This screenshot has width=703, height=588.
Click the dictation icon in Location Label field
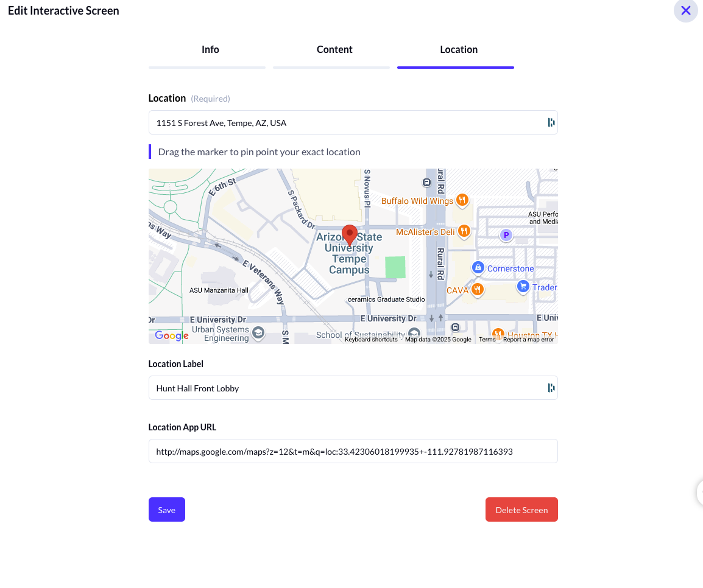click(551, 388)
